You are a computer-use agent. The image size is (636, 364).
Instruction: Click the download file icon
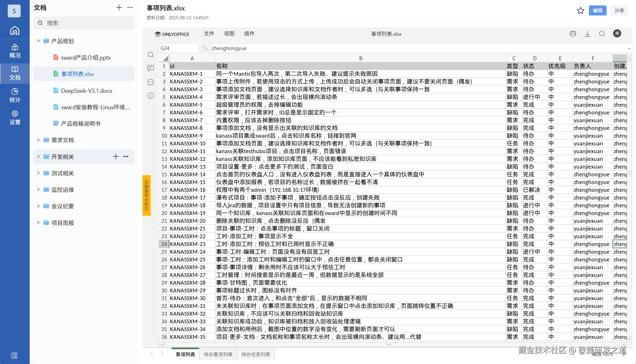[x=587, y=34]
